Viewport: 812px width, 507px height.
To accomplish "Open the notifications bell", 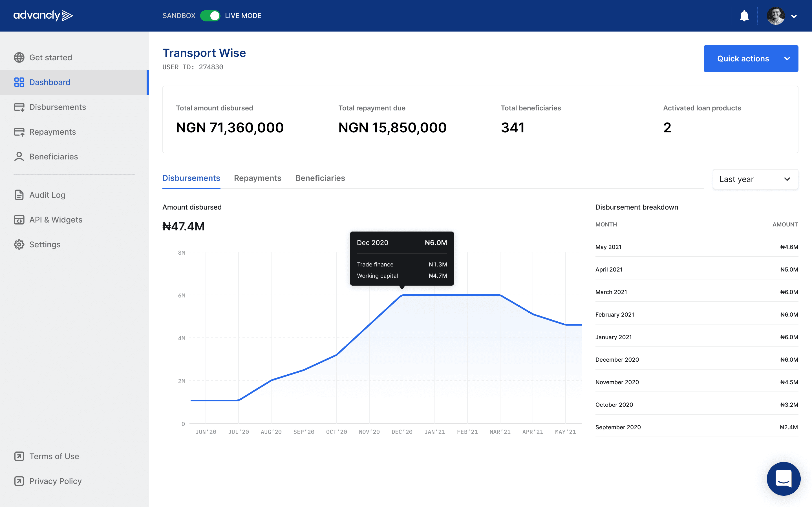I will (744, 16).
